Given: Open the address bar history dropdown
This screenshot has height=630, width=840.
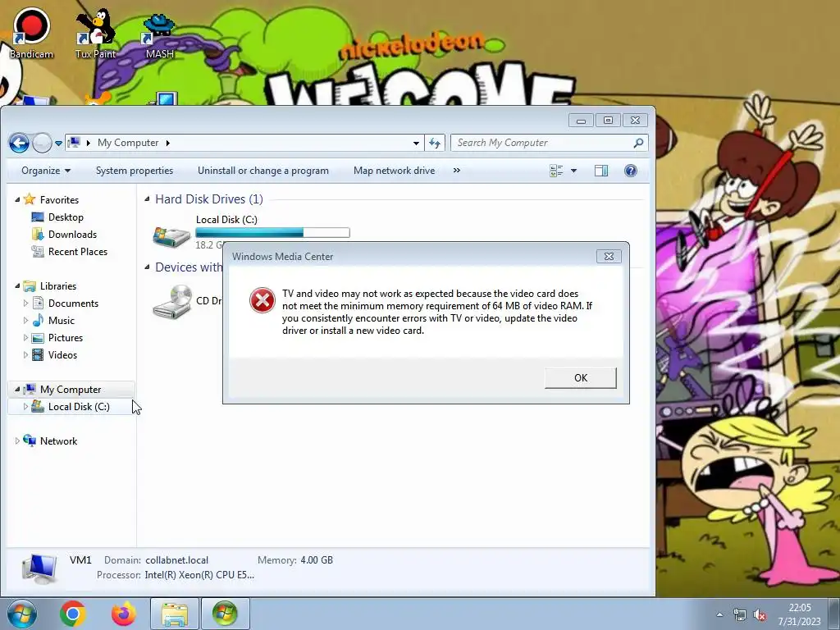Looking at the screenshot, I should point(416,143).
